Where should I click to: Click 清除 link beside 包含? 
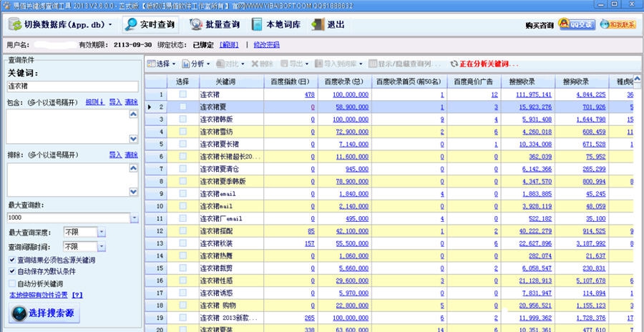coord(132,102)
